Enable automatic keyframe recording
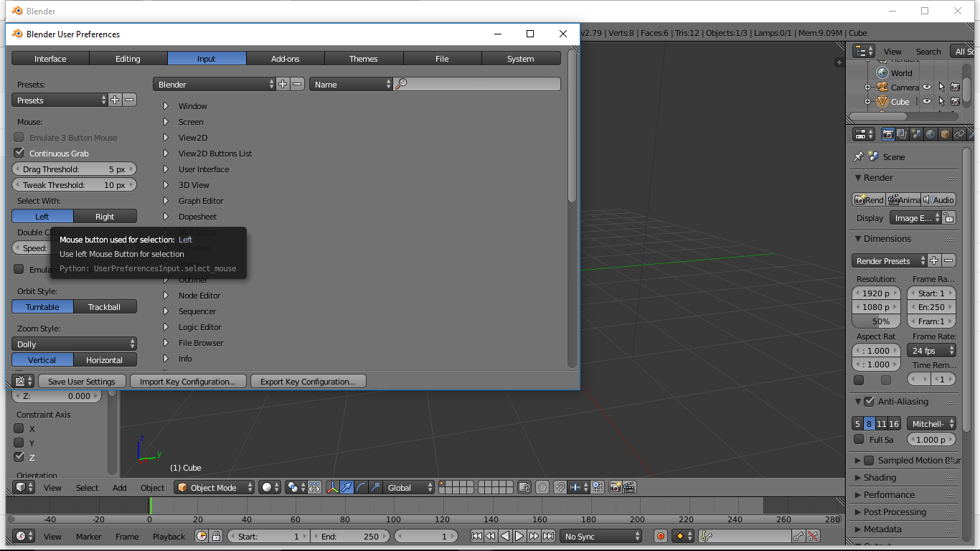Image resolution: width=980 pixels, height=551 pixels. pyautogui.click(x=661, y=536)
